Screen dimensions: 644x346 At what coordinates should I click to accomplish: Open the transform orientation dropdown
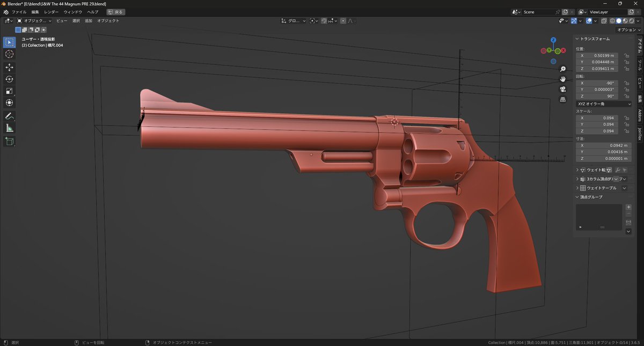pyautogui.click(x=294, y=21)
